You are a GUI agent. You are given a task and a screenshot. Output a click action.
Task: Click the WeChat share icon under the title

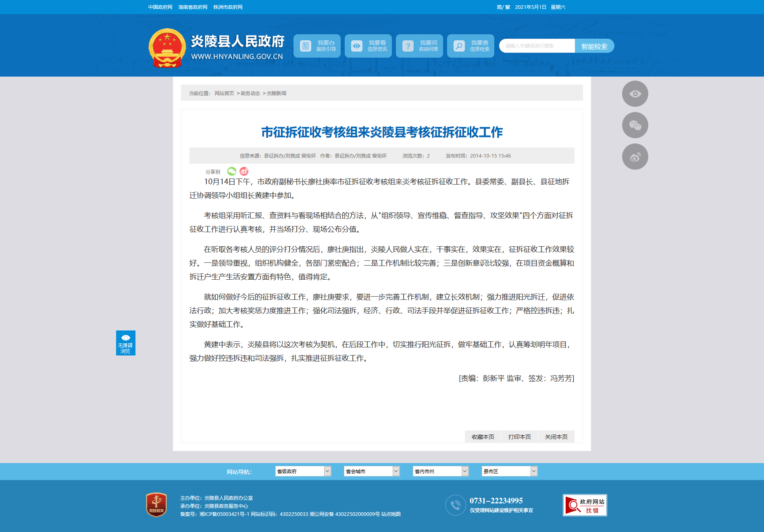point(232,171)
